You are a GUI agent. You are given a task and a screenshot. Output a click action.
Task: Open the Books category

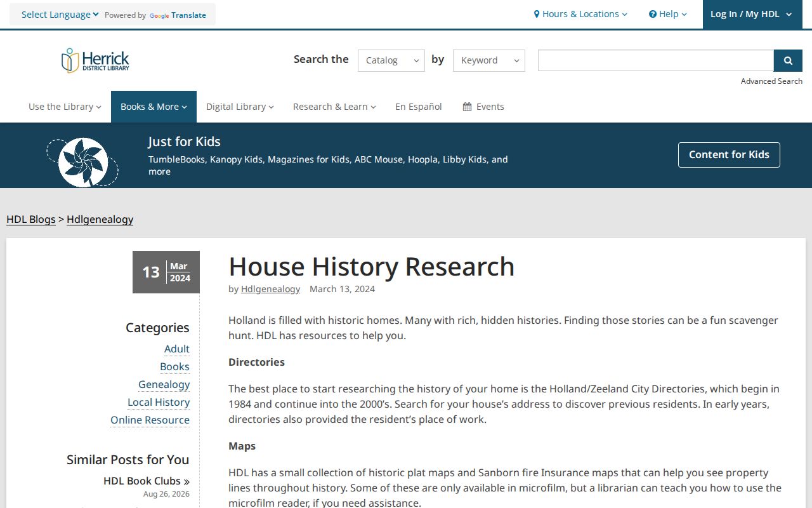[174, 366]
